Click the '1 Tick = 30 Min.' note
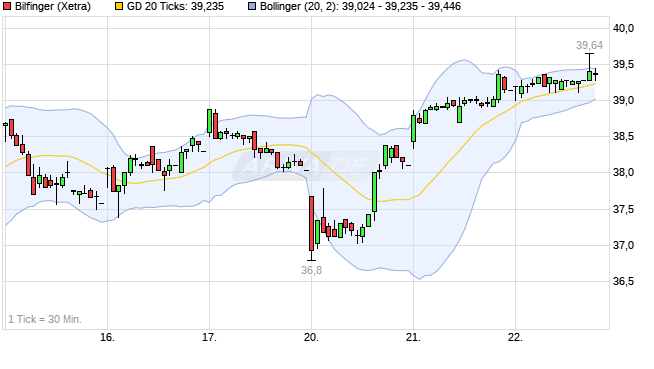The image size is (654, 369). (x=45, y=319)
